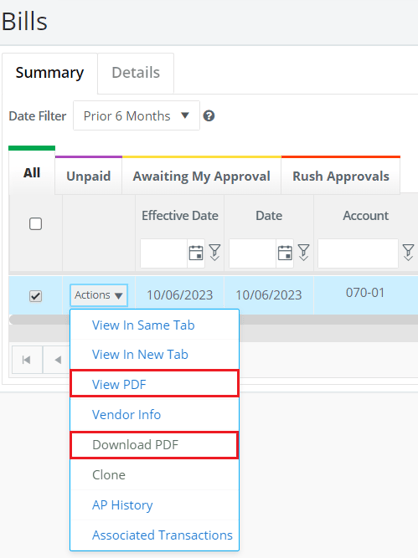Viewport: 418px width, 558px height.
Task: Click the AP History link
Action: [x=122, y=505]
